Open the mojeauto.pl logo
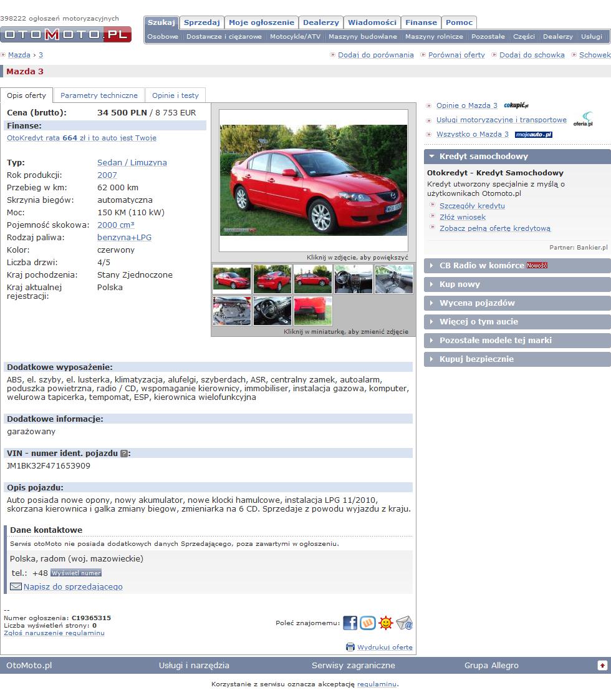 click(534, 134)
